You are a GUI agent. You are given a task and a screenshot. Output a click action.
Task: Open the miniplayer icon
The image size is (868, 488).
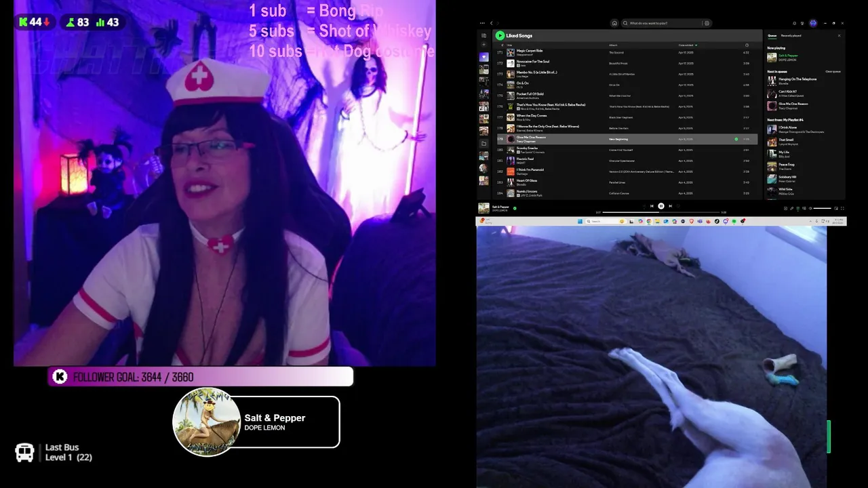tap(836, 208)
